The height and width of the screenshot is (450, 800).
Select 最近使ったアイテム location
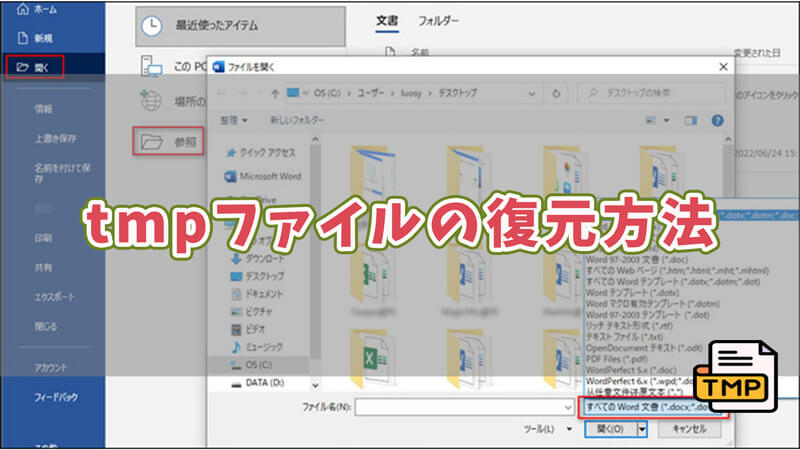click(240, 26)
